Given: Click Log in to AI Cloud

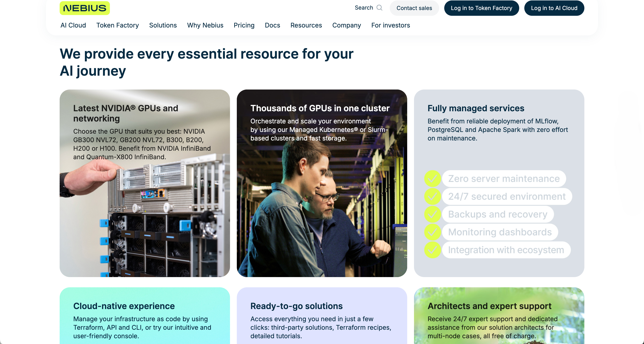Looking at the screenshot, I should coord(554,8).
